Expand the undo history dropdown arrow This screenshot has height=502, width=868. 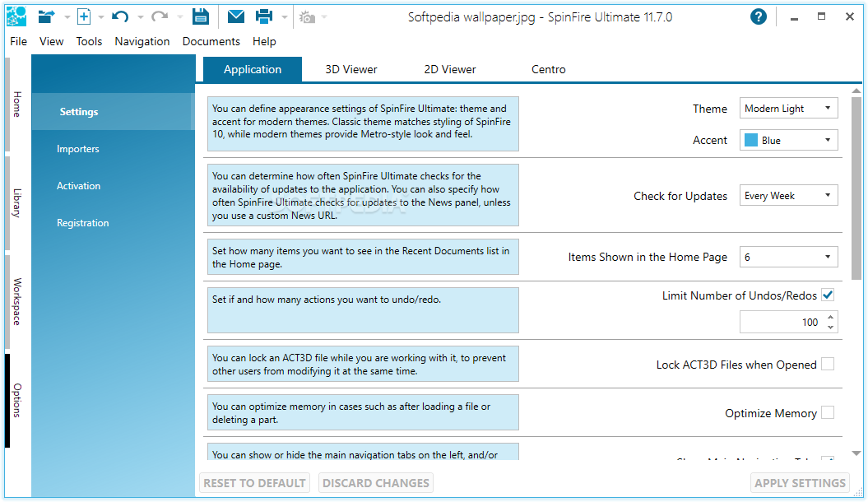point(140,17)
